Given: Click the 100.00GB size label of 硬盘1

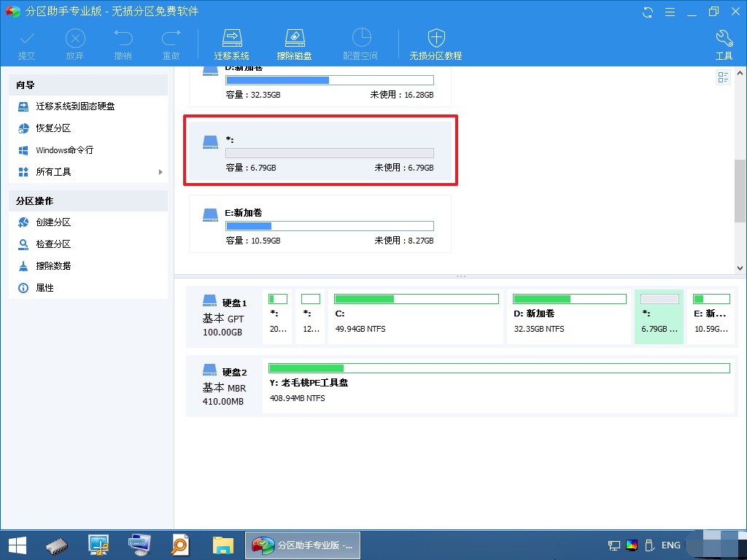Looking at the screenshot, I should point(222,332).
